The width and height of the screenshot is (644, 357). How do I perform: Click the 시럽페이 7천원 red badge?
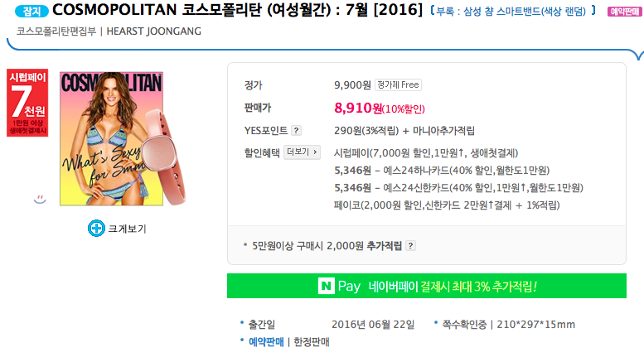(x=27, y=103)
